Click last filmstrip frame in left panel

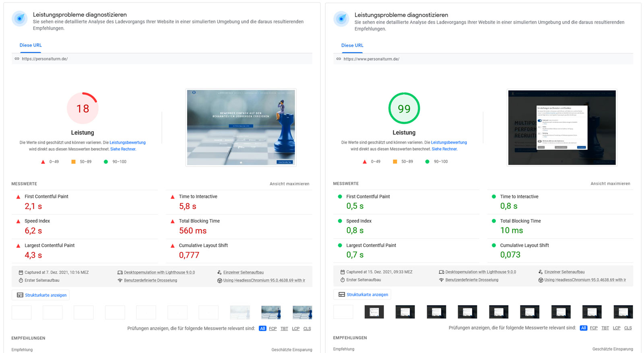302,312
